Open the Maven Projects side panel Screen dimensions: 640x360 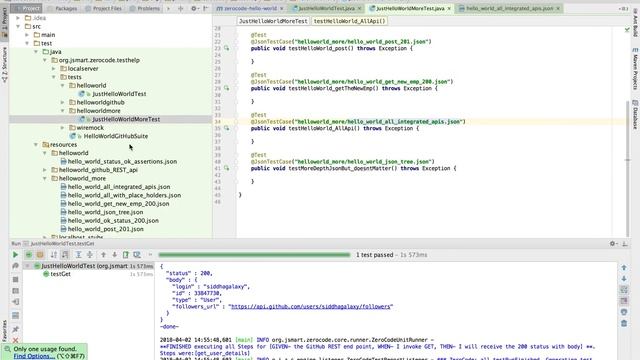[635, 68]
